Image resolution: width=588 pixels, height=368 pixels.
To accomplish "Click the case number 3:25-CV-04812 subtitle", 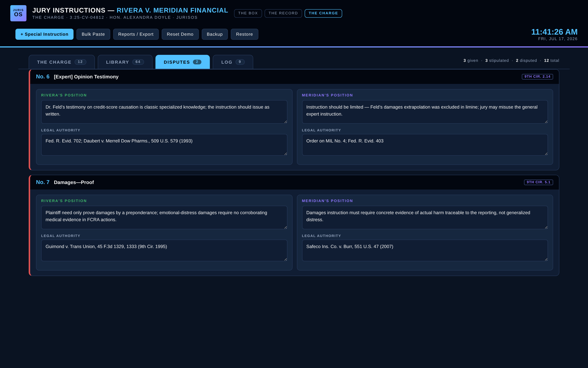I will point(87,17).
